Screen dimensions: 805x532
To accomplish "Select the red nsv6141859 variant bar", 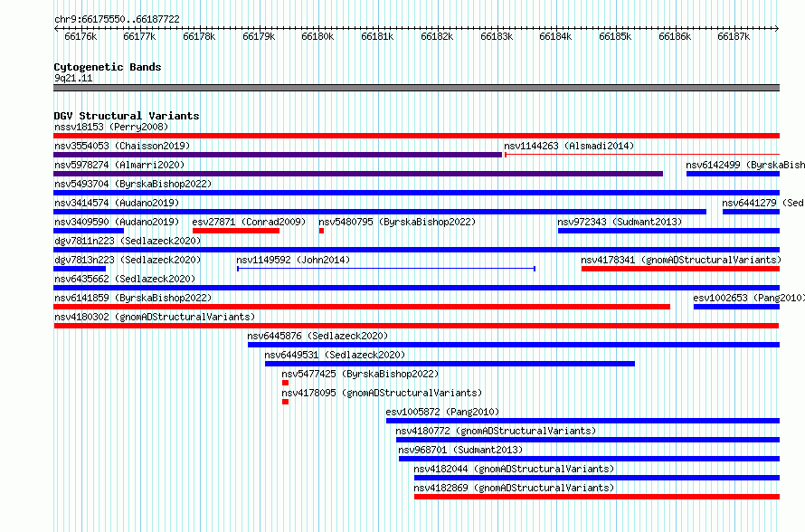I will [362, 307].
